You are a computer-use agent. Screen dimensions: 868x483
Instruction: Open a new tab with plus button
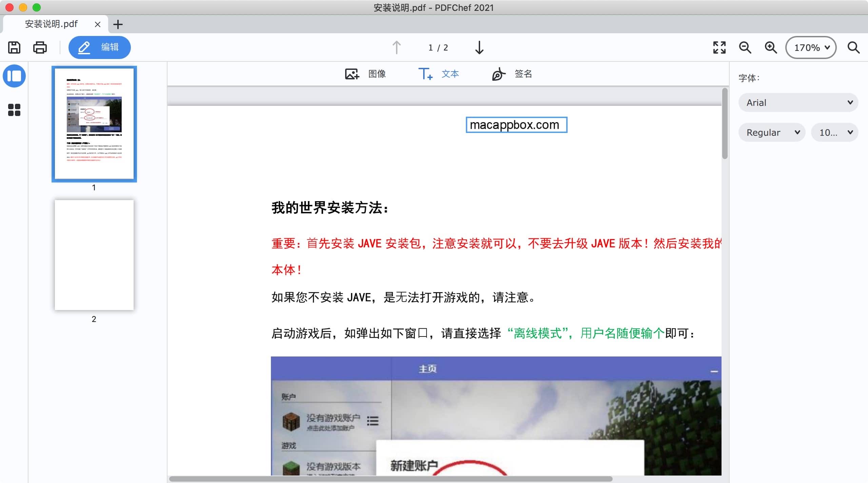(118, 24)
